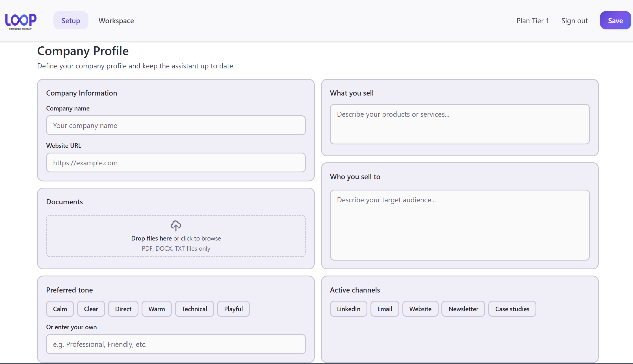Screen dimensions: 633x364
Task: Select Case studies as an active channel
Action: point(512,309)
